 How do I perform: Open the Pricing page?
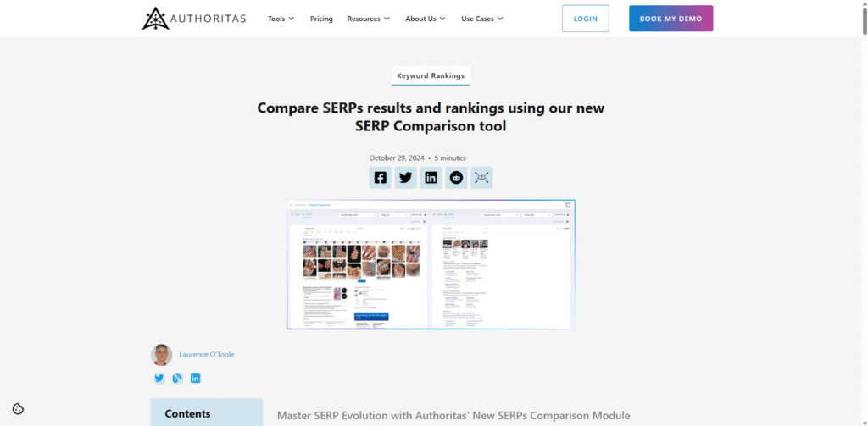[321, 19]
